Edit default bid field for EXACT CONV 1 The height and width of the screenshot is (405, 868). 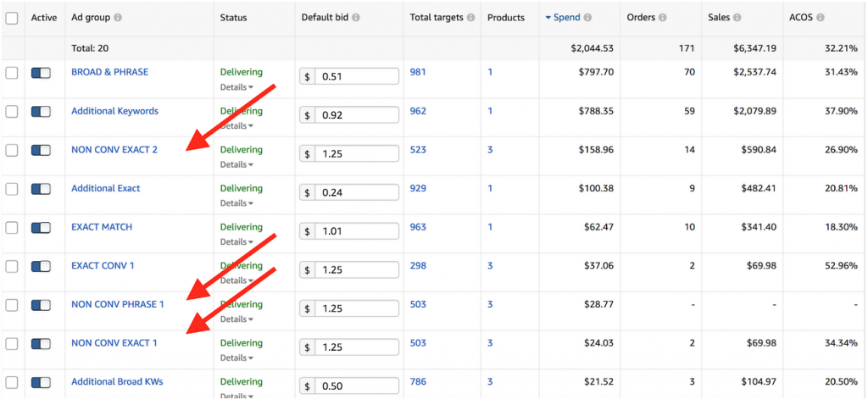click(x=349, y=270)
